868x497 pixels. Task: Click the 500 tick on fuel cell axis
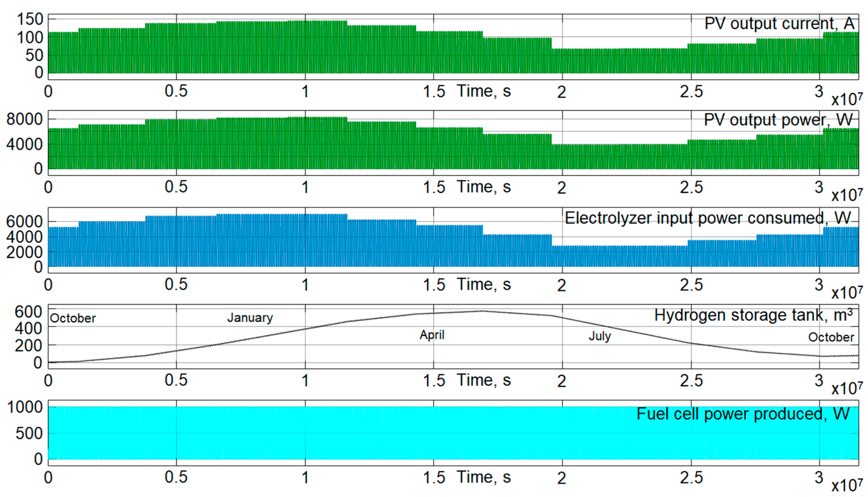click(x=29, y=433)
